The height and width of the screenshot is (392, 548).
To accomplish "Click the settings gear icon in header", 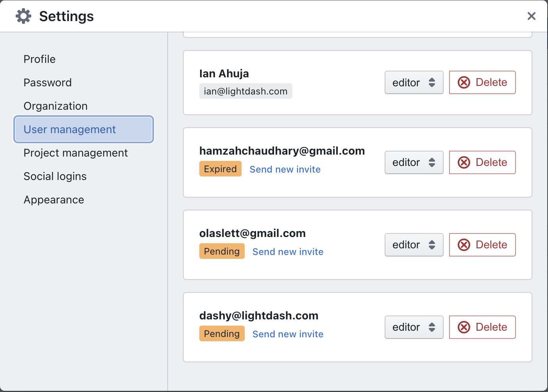I will pyautogui.click(x=23, y=16).
